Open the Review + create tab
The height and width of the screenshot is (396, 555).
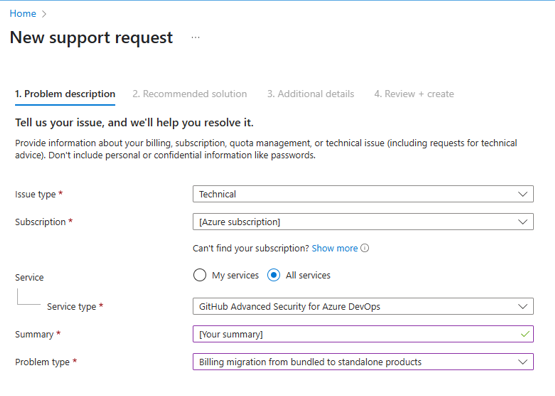(414, 94)
